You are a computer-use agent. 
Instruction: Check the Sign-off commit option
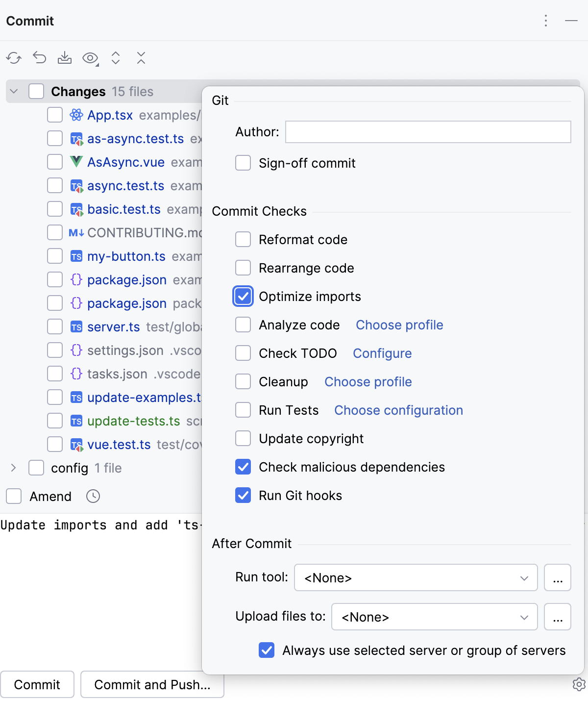(x=243, y=163)
